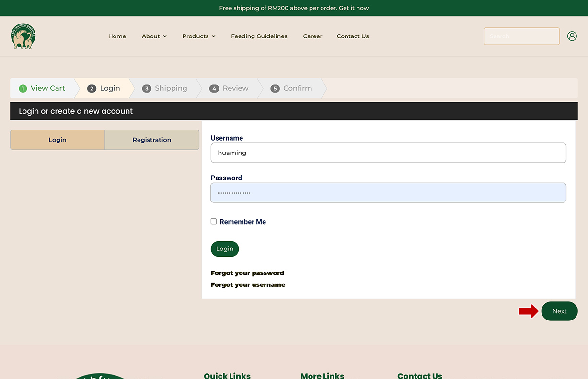Focus the Username input field

[x=388, y=153]
